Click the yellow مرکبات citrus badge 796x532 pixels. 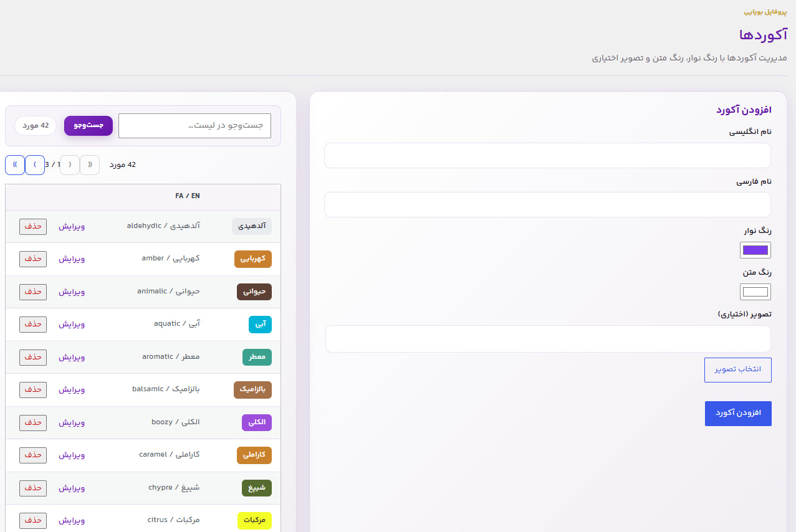[255, 520]
